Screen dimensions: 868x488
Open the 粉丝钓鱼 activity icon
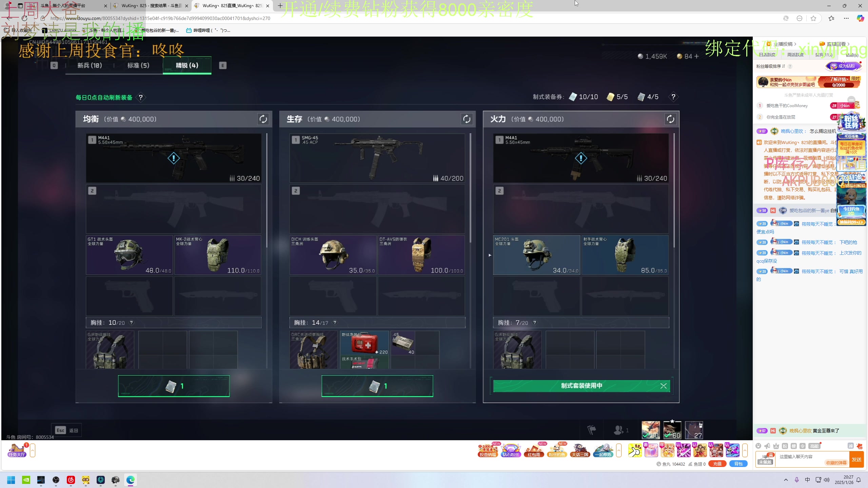pos(557,450)
